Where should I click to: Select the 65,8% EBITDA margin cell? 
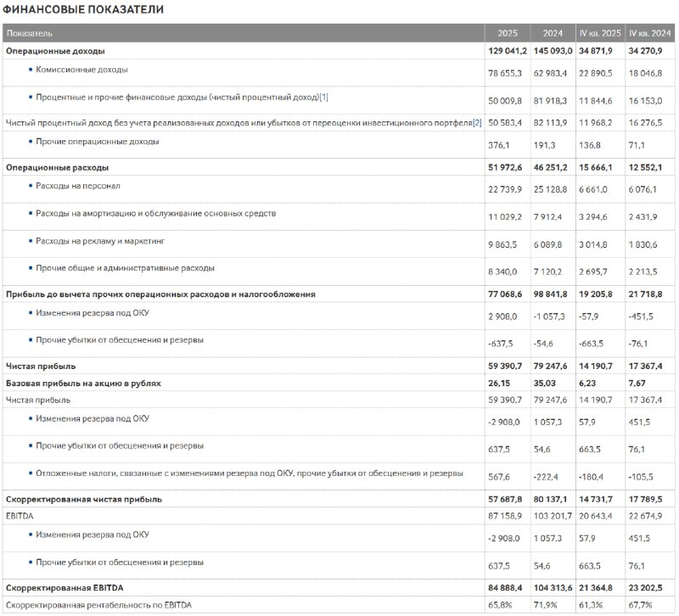point(498,605)
